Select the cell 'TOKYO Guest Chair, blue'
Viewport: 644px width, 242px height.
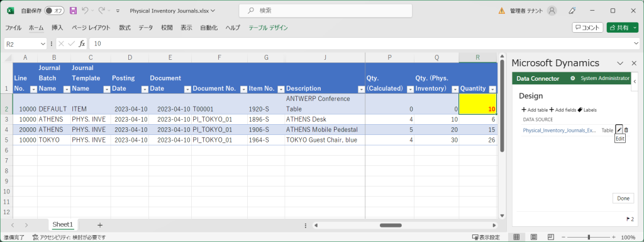point(325,140)
